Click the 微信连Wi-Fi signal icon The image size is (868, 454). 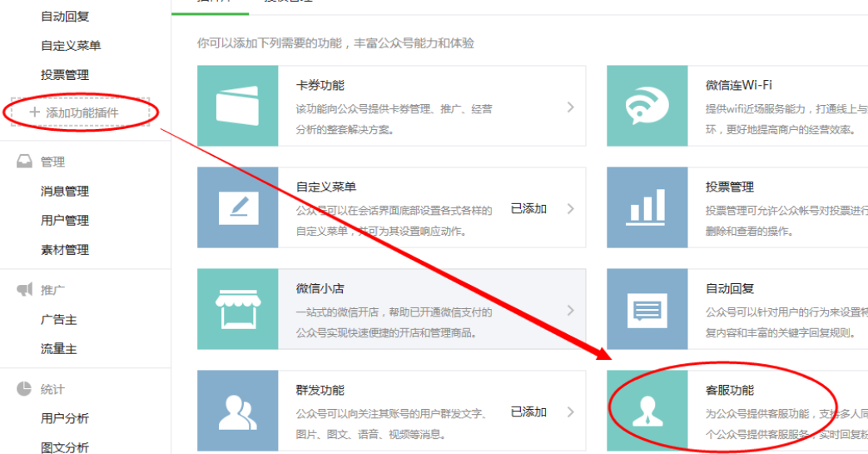coord(647,105)
